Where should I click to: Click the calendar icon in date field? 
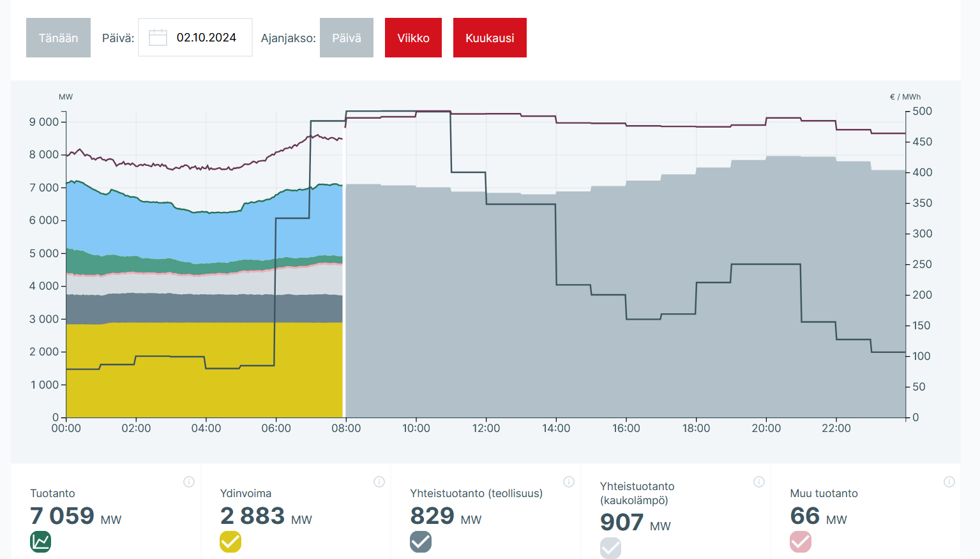coord(158,38)
